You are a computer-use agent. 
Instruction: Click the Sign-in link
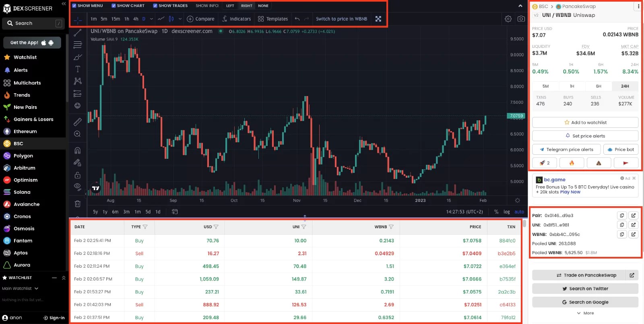pyautogui.click(x=54, y=318)
